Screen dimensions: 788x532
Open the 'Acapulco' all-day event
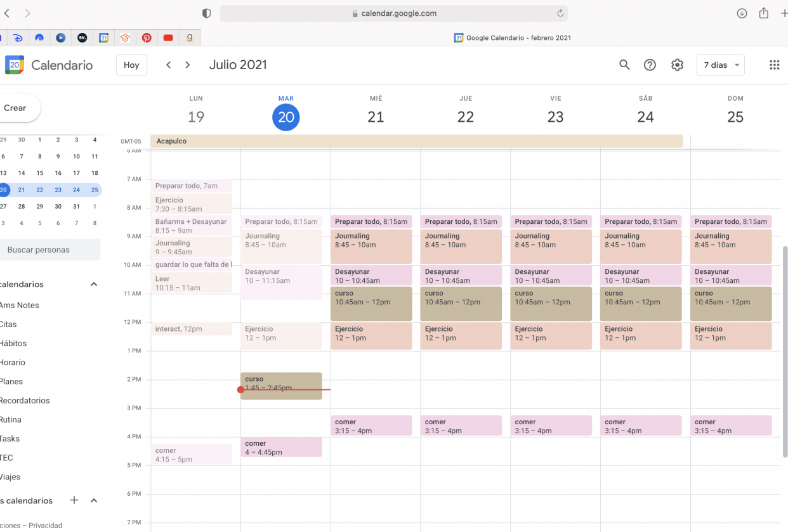tap(171, 141)
